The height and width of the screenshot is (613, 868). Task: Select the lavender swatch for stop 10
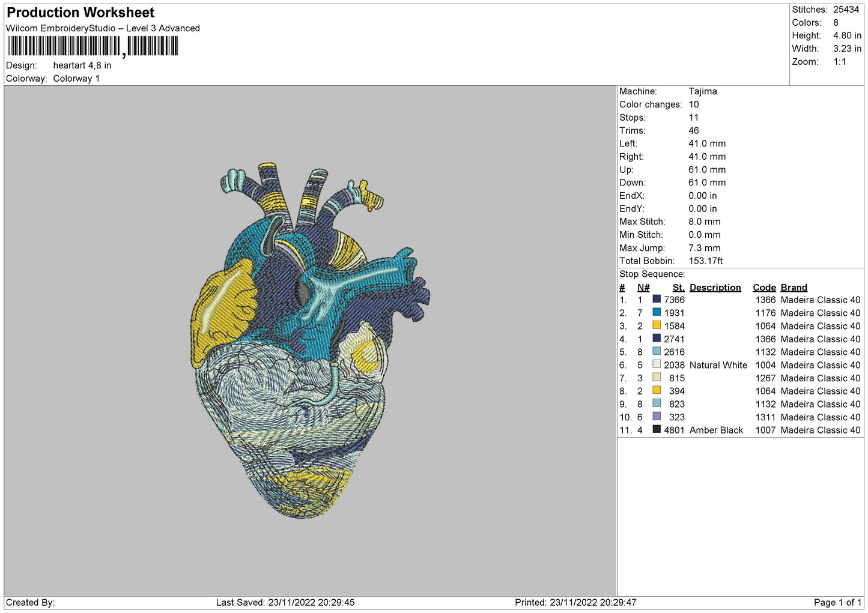point(657,417)
